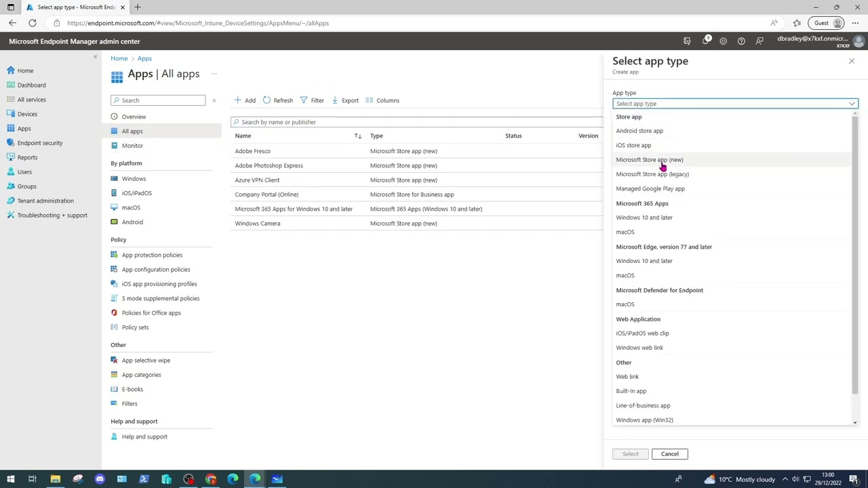Choose Microsoft Store app (new)

[x=649, y=160]
